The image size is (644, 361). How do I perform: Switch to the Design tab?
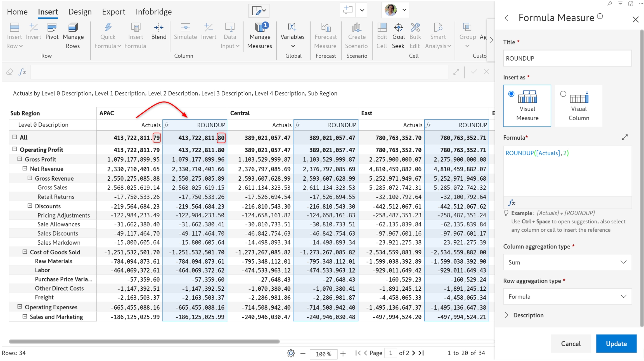80,12
